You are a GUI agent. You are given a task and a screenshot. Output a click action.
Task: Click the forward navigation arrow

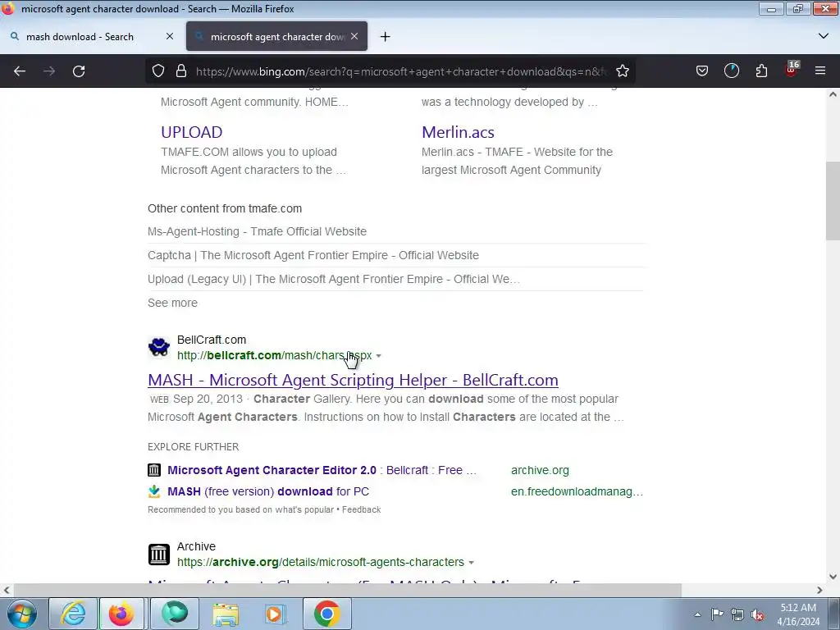click(49, 71)
